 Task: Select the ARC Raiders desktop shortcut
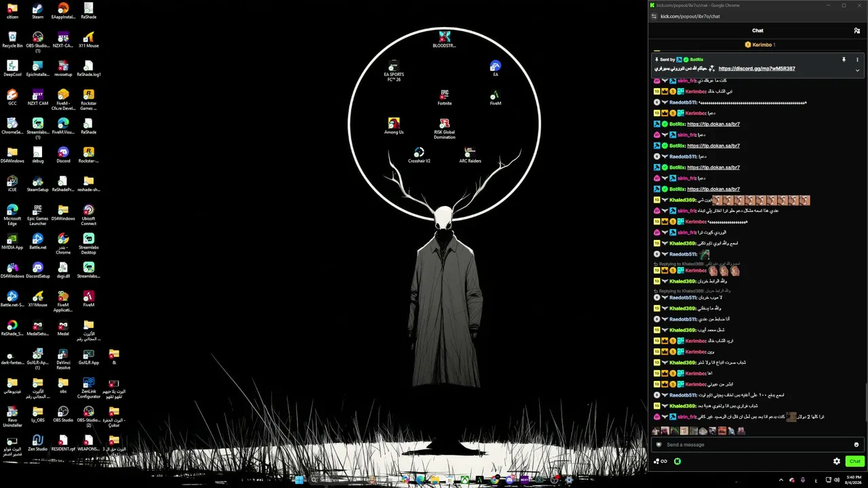(470, 155)
